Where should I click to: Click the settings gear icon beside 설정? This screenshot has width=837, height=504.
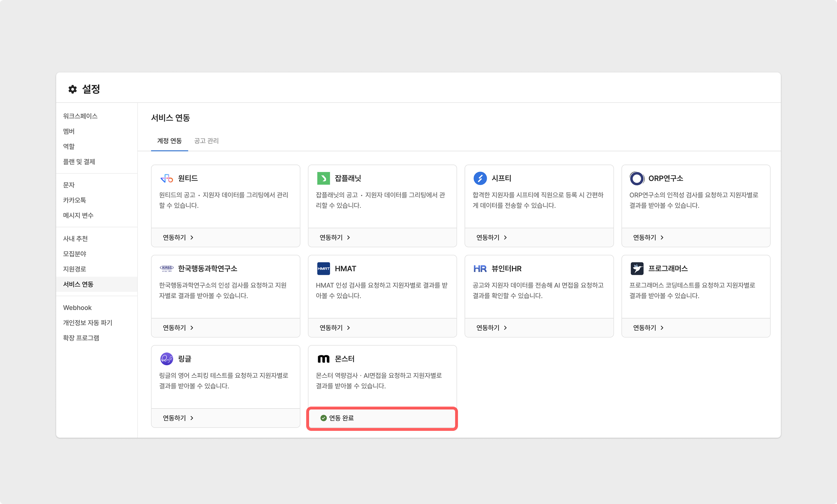72,89
